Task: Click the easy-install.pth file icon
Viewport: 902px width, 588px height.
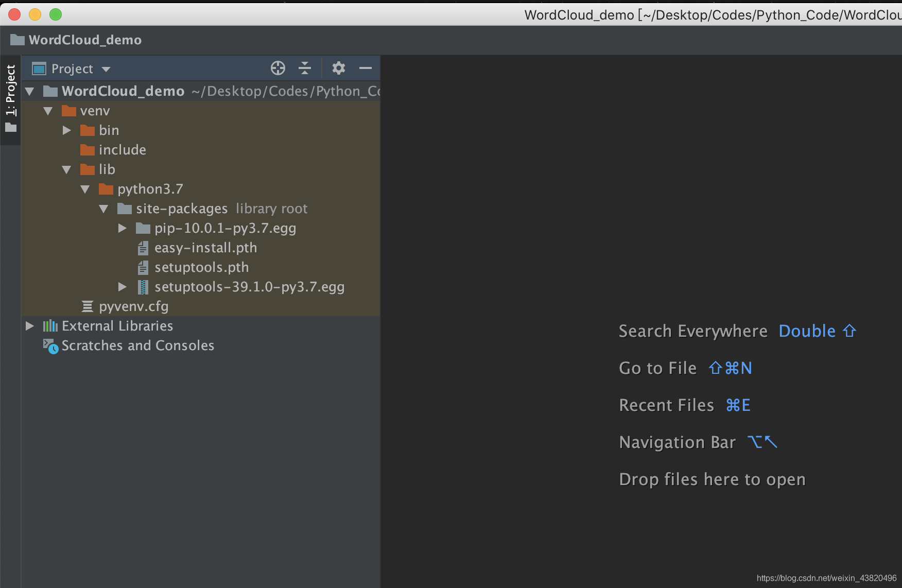Action: 143,248
